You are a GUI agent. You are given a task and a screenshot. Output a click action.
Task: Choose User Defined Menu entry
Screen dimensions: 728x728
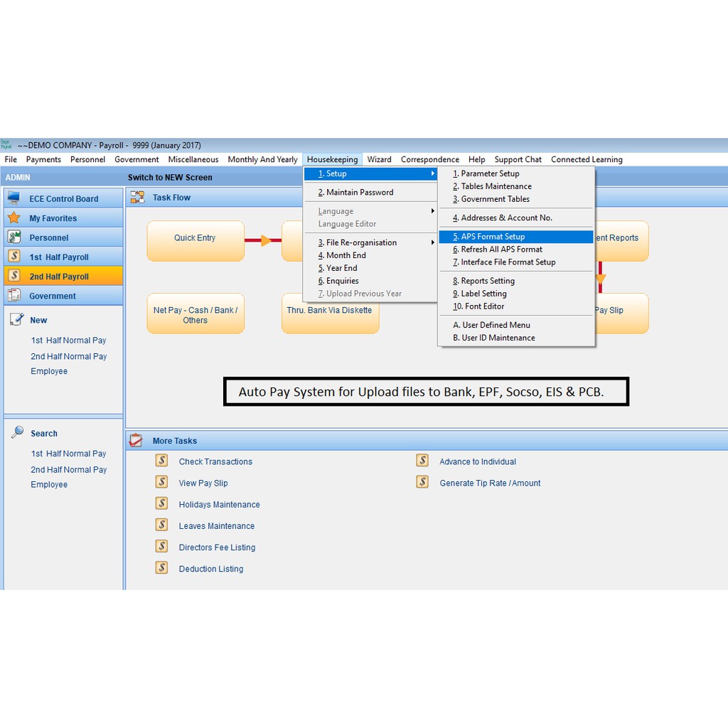pos(516,325)
